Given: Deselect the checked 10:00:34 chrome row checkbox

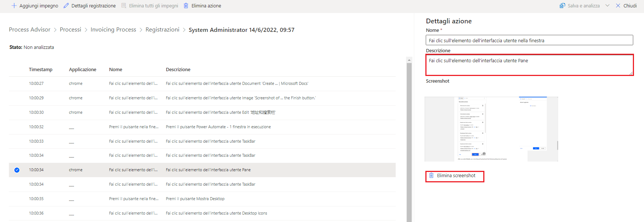Looking at the screenshot, I should point(17,170).
